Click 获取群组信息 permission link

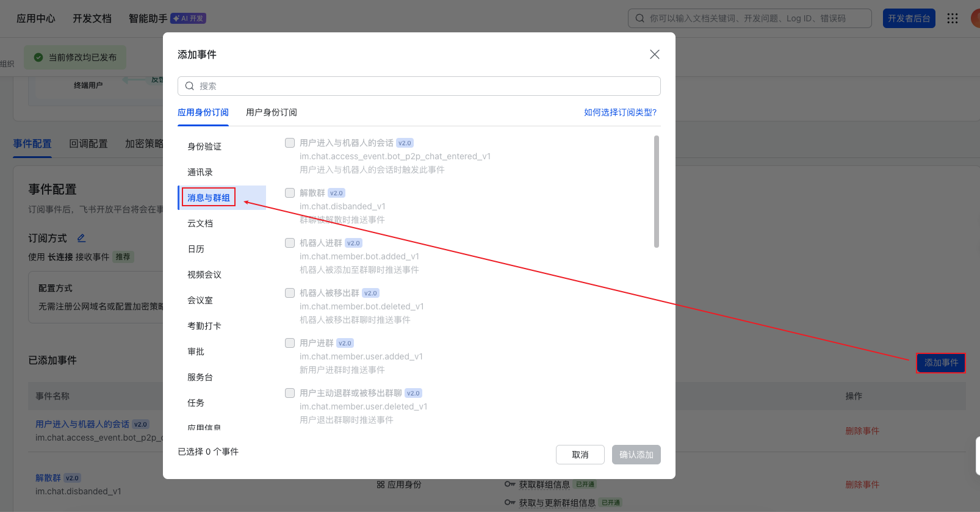(x=544, y=485)
